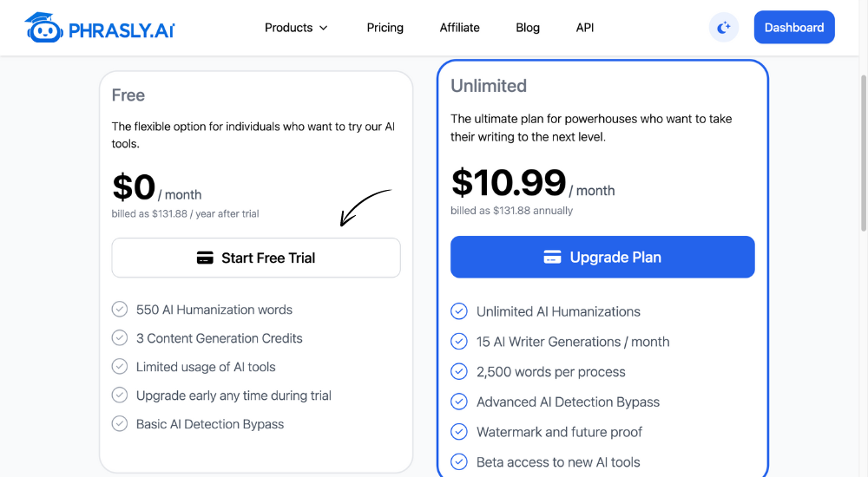Image resolution: width=868 pixels, height=477 pixels.
Task: Click the card icon in Upgrade Plan
Action: point(552,258)
